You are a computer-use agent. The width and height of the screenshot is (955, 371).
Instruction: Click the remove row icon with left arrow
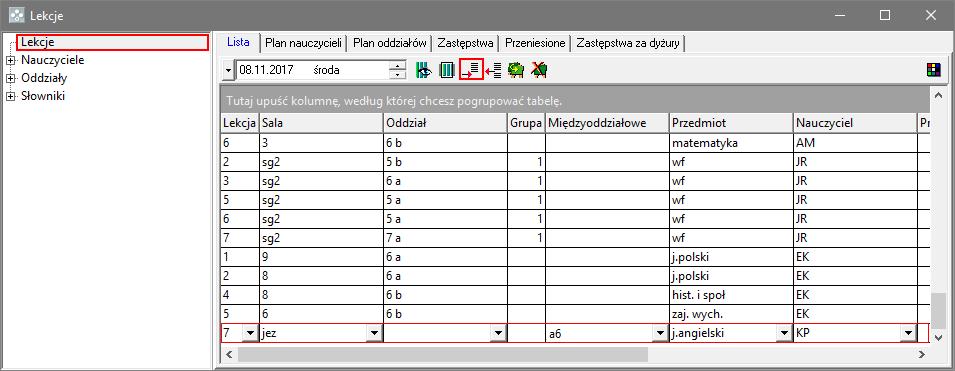click(x=494, y=70)
